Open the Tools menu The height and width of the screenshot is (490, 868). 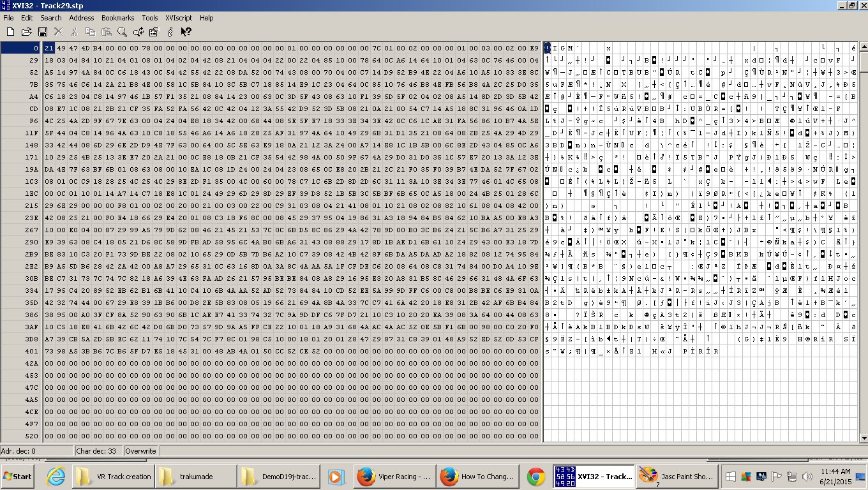[150, 18]
